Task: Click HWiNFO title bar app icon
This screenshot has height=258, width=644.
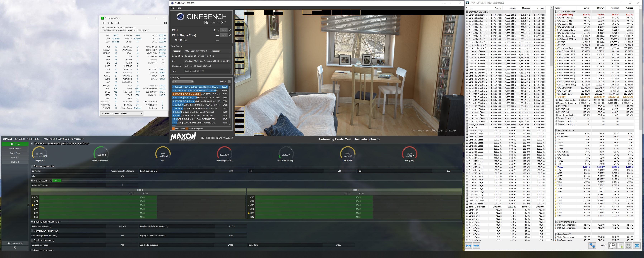Action: [467, 3]
